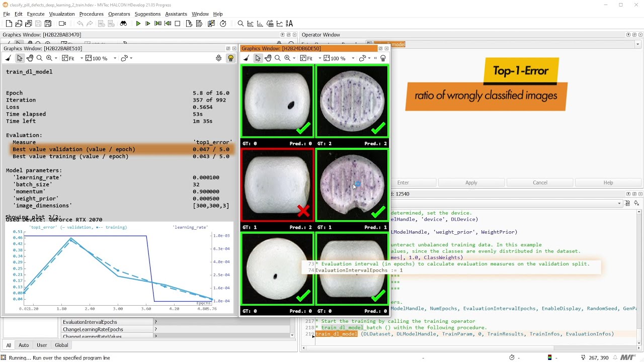
Task: Open the Execute menu
Action: pyautogui.click(x=36, y=14)
